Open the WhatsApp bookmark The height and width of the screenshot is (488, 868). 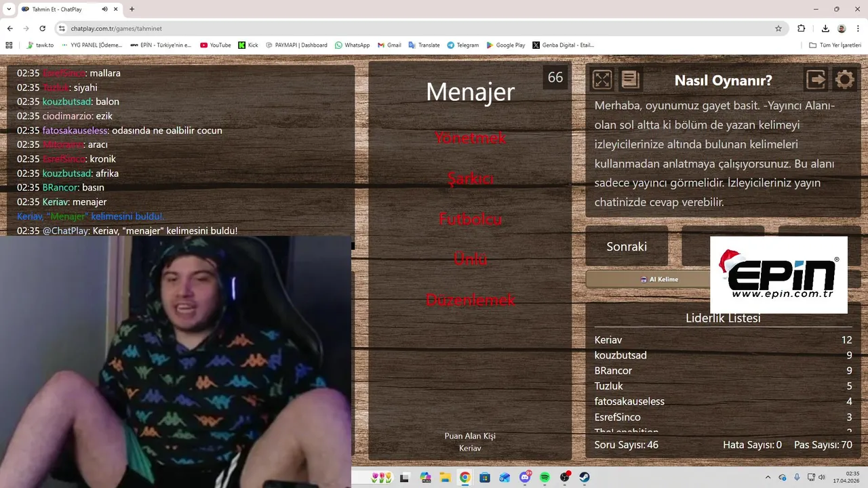pyautogui.click(x=353, y=45)
